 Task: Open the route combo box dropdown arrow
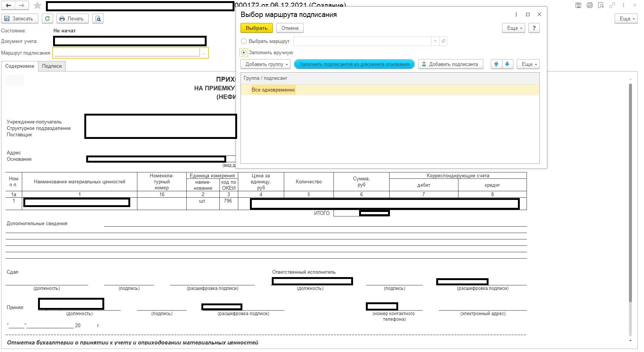435,41
